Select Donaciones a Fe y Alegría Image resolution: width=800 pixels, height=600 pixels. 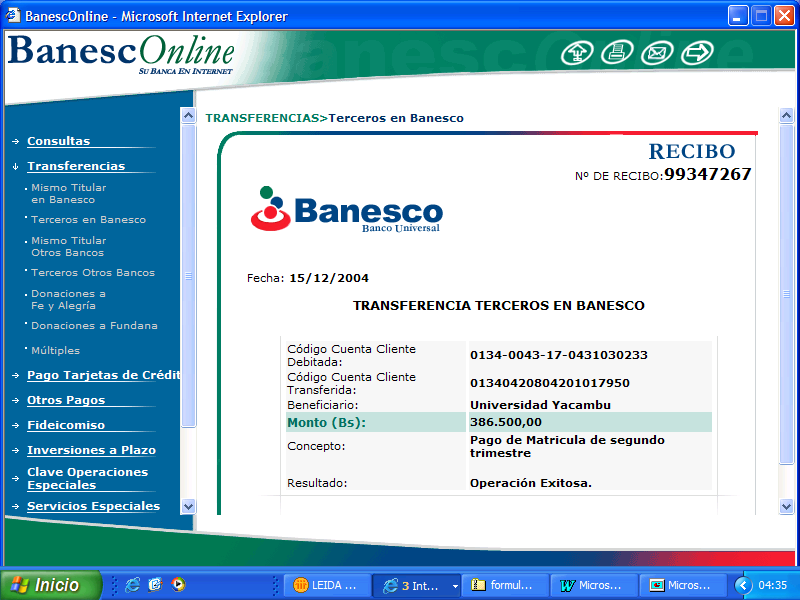(x=68, y=300)
